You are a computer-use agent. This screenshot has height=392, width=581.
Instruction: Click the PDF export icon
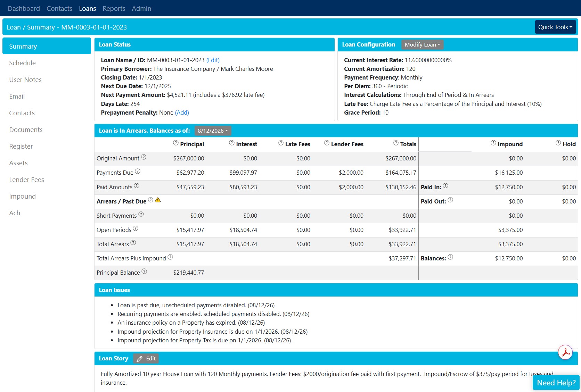(x=565, y=352)
